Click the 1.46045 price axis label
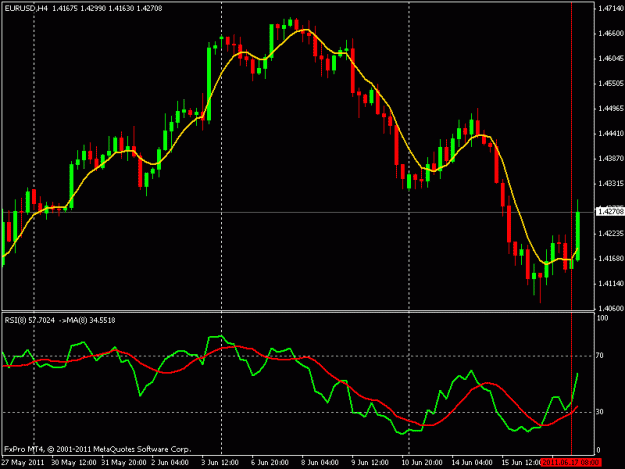The image size is (625, 469). [x=611, y=59]
